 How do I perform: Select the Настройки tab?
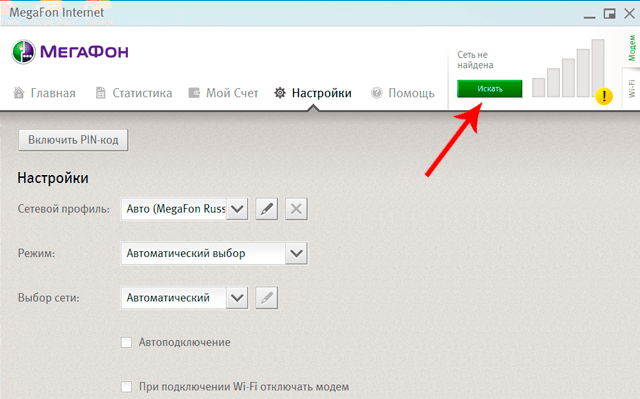tap(313, 93)
